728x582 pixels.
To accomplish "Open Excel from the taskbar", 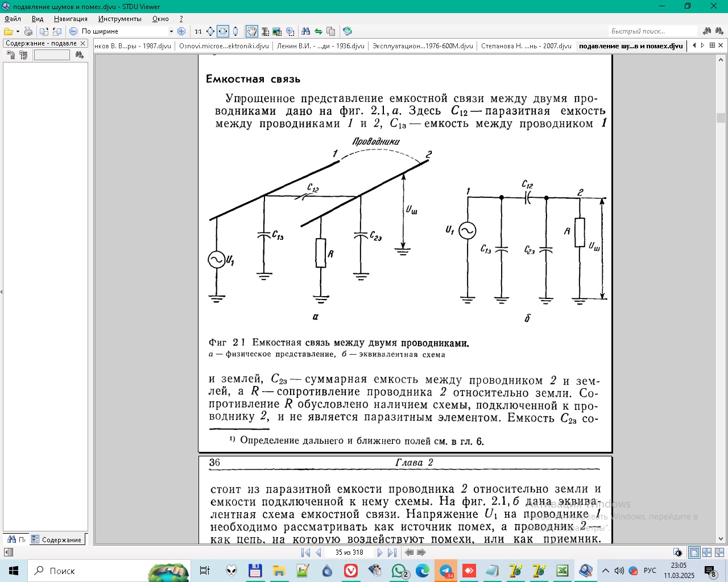I will point(562,571).
